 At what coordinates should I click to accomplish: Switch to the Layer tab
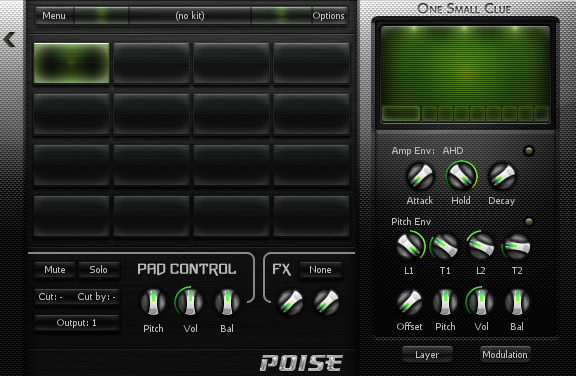427,354
